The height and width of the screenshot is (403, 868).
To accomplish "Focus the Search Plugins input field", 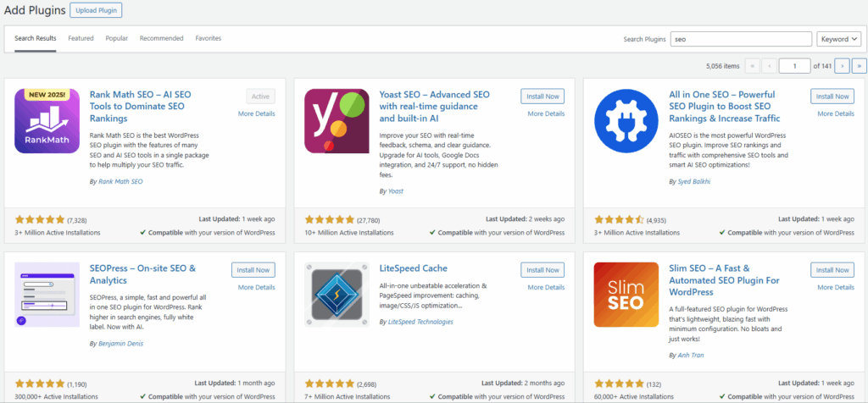I will pyautogui.click(x=741, y=39).
